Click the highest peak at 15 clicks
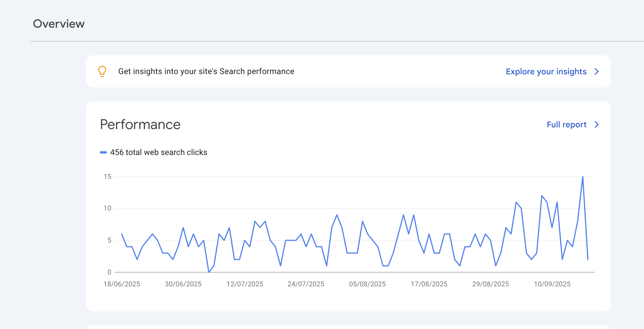This screenshot has height=329, width=644. click(582, 177)
